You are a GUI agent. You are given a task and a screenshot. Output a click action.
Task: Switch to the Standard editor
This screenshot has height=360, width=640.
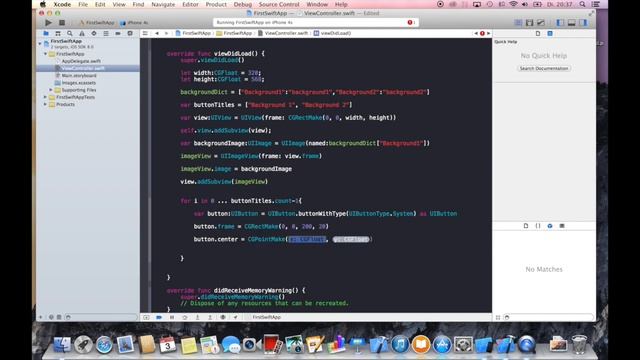tap(518, 23)
